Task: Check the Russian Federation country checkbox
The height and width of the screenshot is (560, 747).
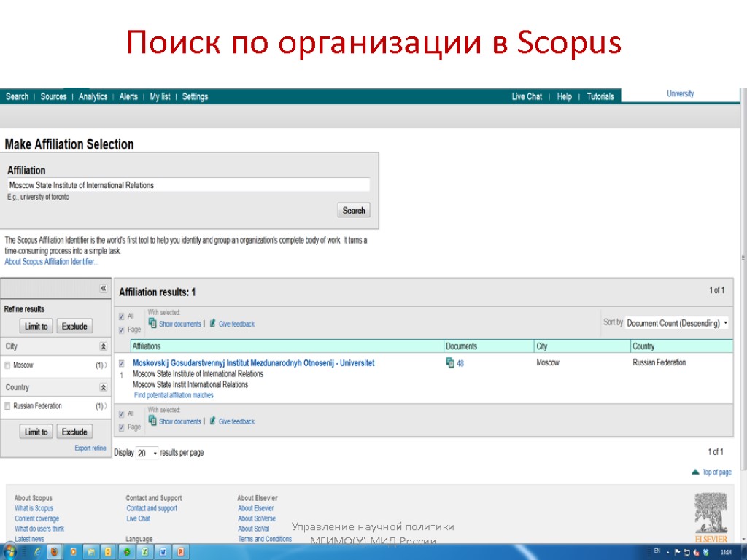Action: 7,406
